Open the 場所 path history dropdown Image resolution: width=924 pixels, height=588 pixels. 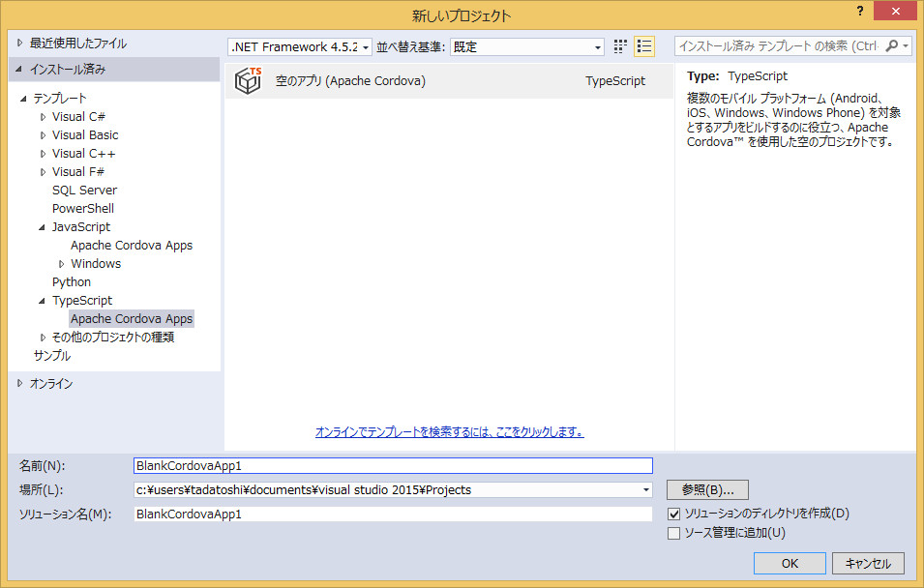pos(645,489)
